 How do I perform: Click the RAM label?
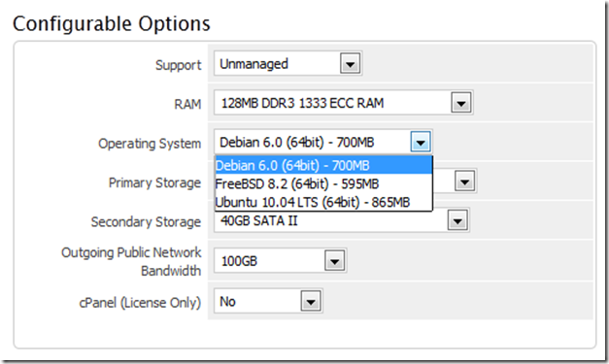187,104
